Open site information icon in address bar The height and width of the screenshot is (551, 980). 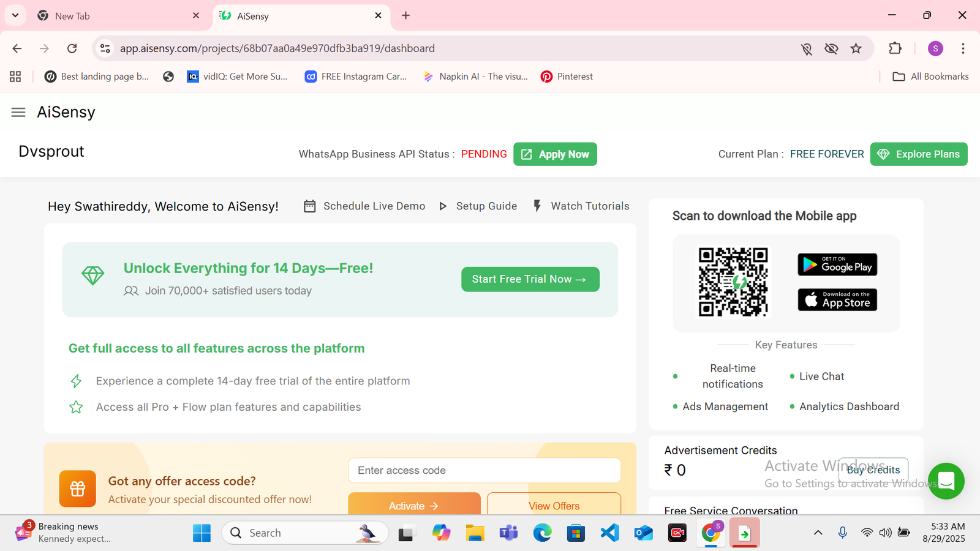coord(105,48)
